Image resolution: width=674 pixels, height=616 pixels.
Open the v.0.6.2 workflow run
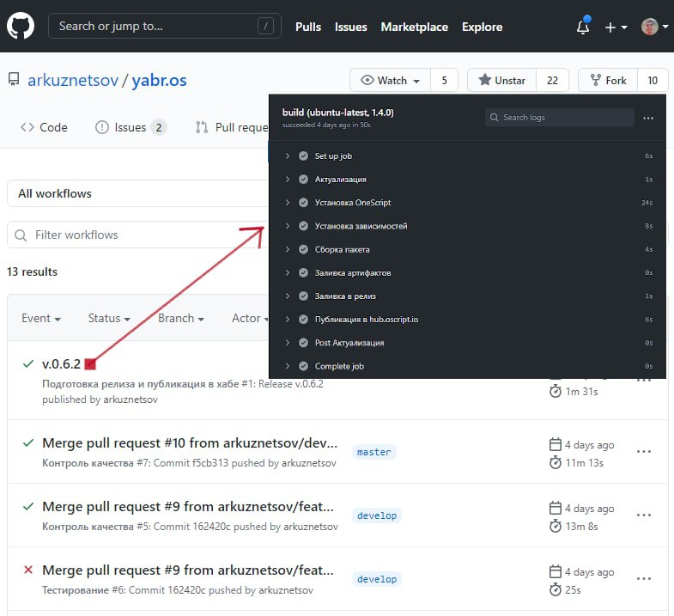[x=62, y=364]
